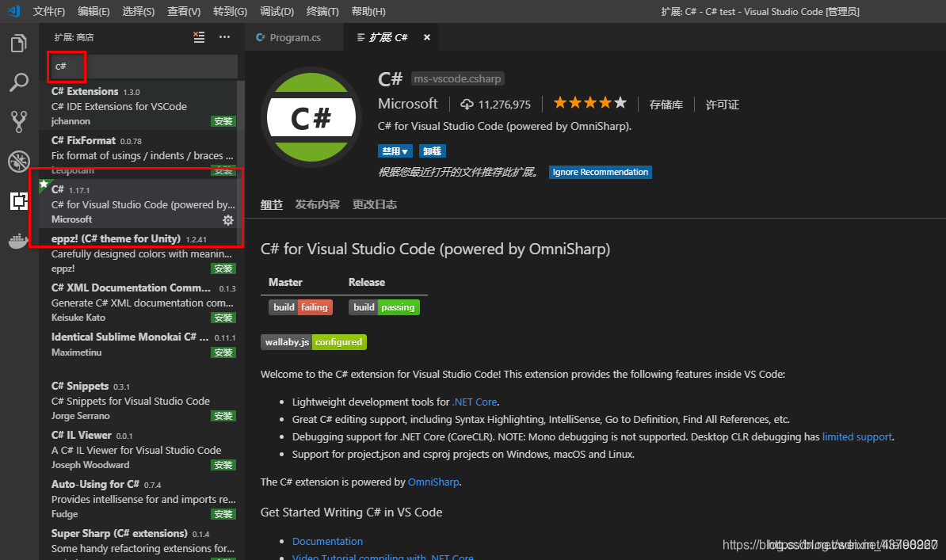Click the star rating of C# extension

click(590, 103)
